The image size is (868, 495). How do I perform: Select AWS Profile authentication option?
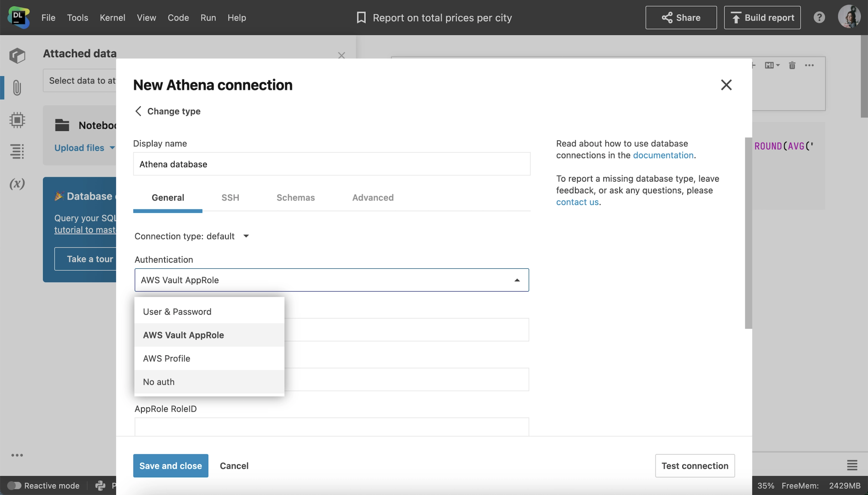(x=209, y=358)
